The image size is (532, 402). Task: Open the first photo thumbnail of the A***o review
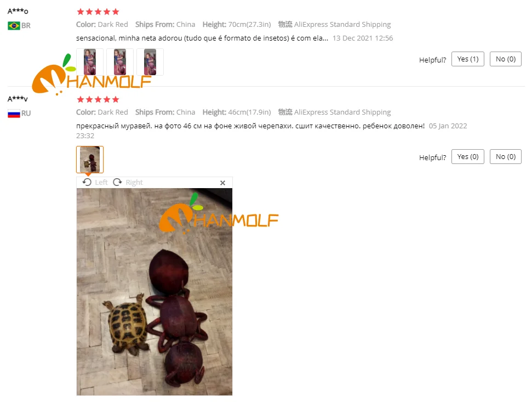point(89,62)
